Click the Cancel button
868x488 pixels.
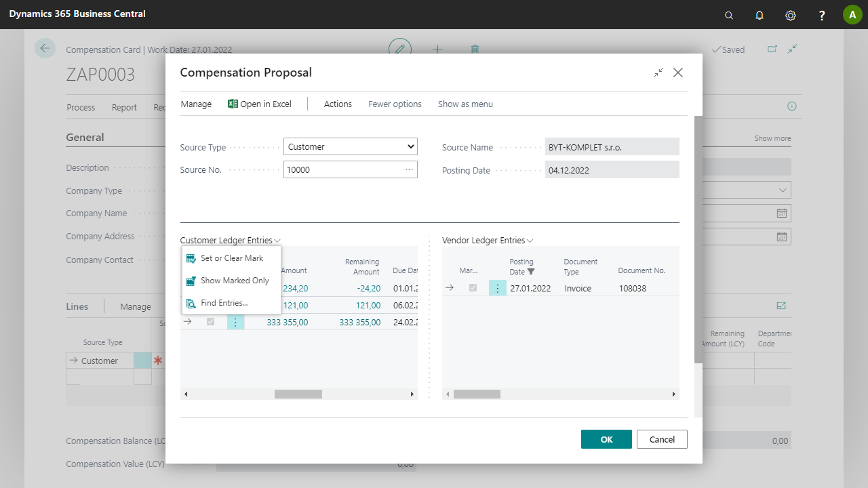click(x=662, y=439)
